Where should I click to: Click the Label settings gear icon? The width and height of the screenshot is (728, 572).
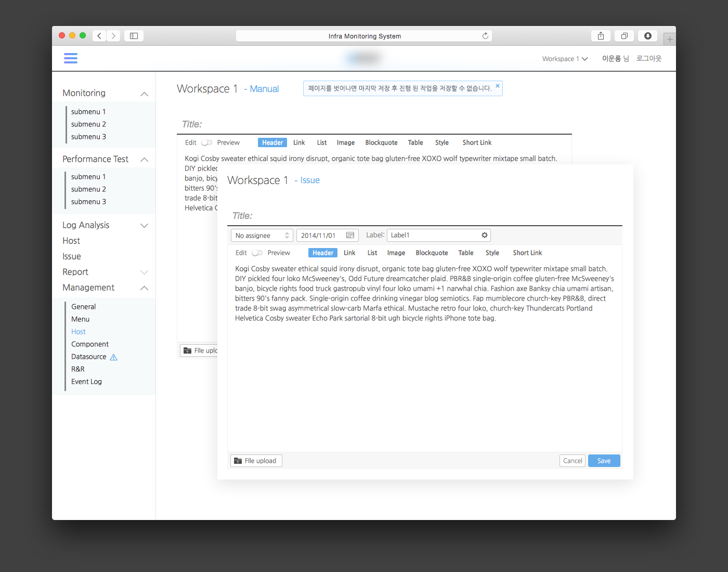484,236
